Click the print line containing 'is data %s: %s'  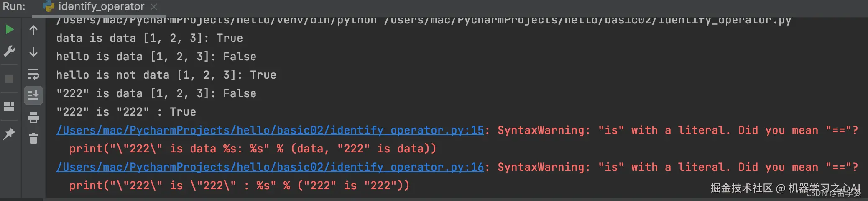click(x=253, y=149)
